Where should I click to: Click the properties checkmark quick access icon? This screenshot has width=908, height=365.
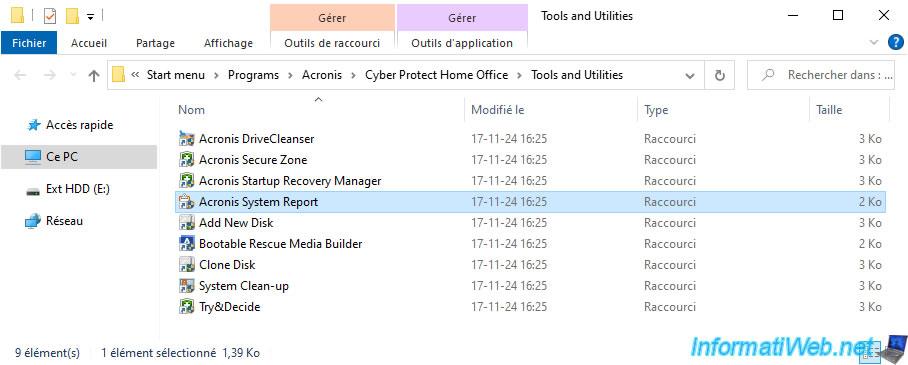coord(50,16)
